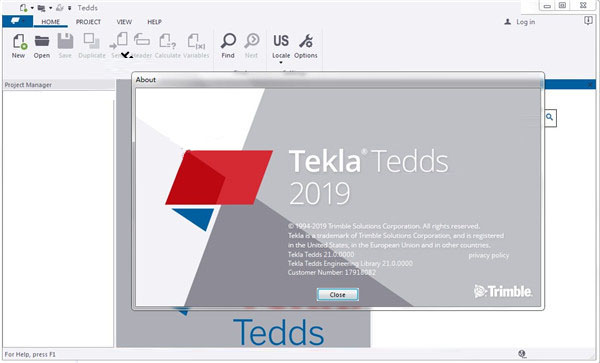Minimize the Tedds window
Screen dimensions: 600x363
[x=548, y=6]
